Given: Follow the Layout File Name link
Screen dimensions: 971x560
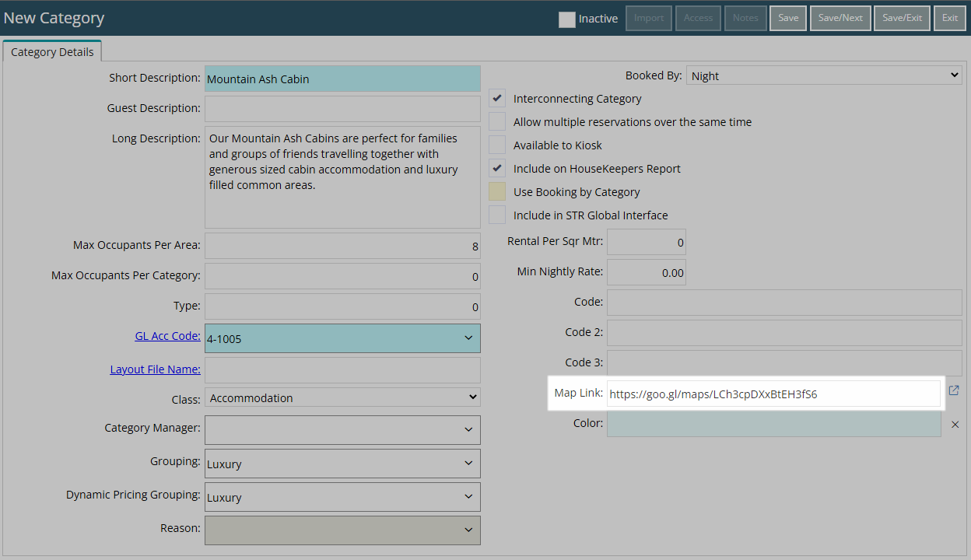Looking at the screenshot, I should click(x=155, y=369).
